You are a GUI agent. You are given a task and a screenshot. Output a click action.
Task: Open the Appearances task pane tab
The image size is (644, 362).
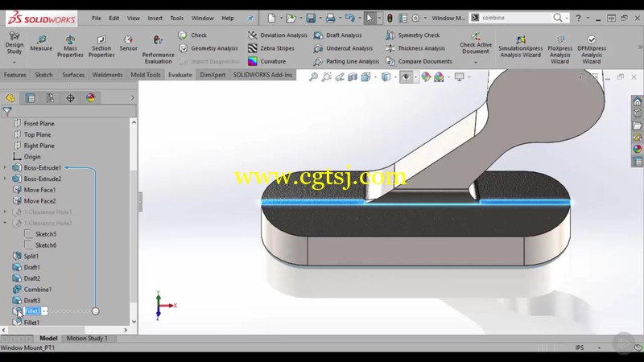pos(637,149)
